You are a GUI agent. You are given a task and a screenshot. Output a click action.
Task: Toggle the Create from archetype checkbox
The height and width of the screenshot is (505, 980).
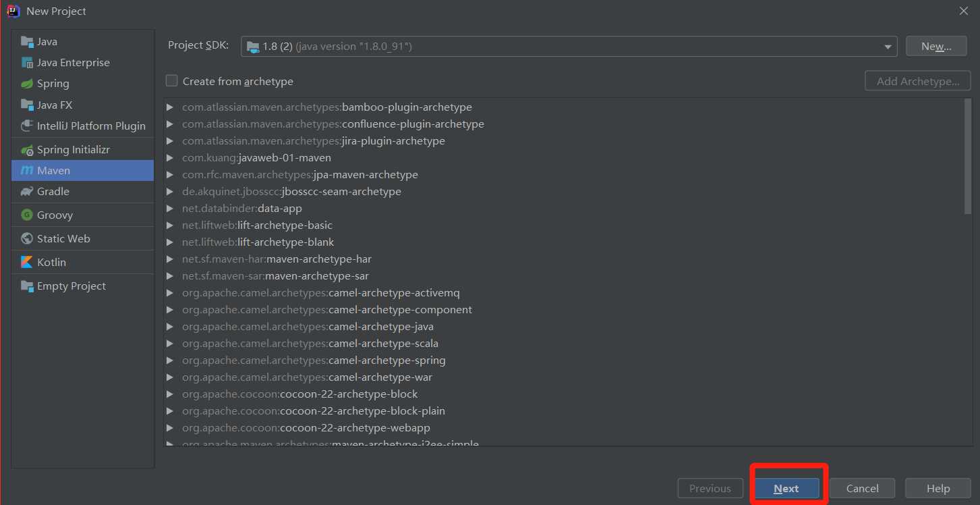coord(172,81)
